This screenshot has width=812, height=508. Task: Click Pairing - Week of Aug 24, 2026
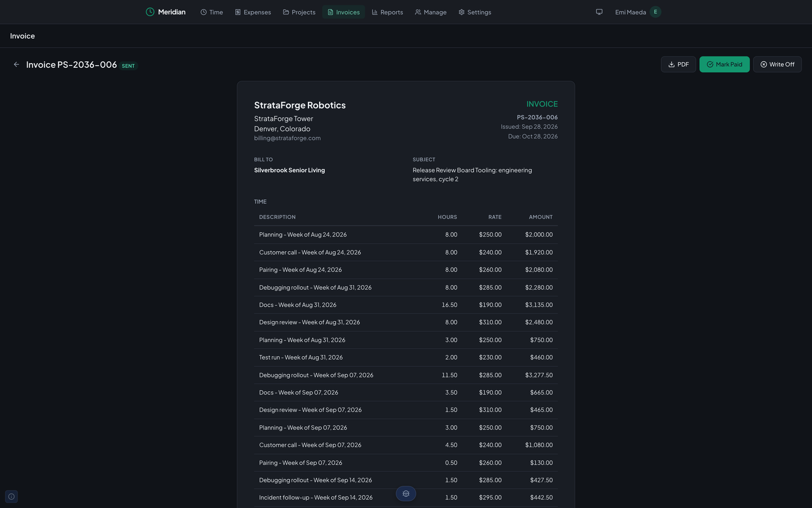(x=406, y=270)
